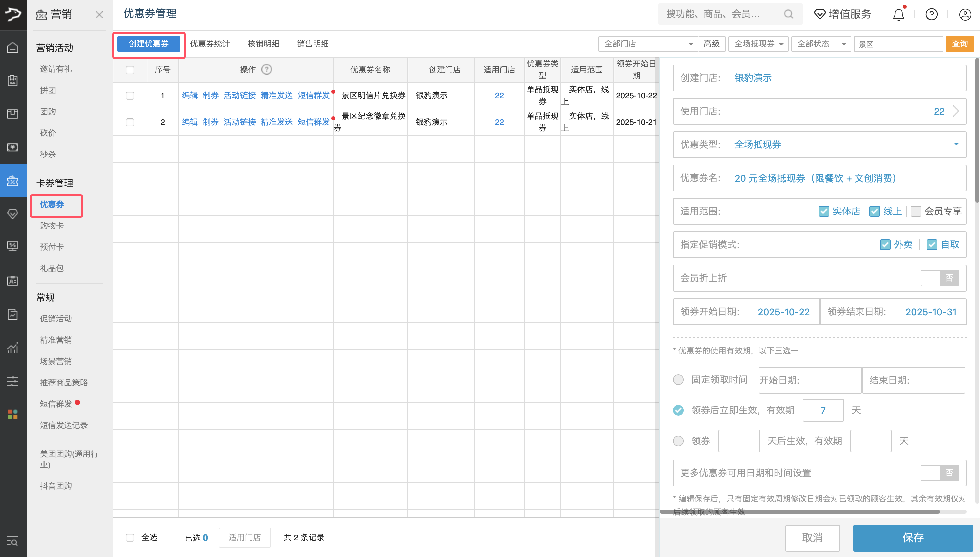Screen dimensions: 980x557
Task: Click the 保存 save button
Action: click(913, 538)
